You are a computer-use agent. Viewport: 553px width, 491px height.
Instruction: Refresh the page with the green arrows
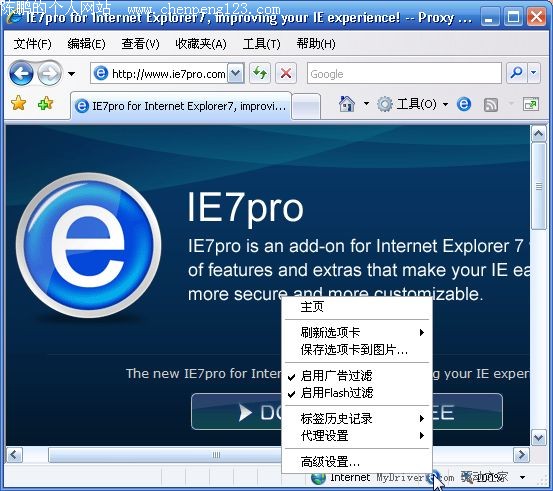coord(260,73)
